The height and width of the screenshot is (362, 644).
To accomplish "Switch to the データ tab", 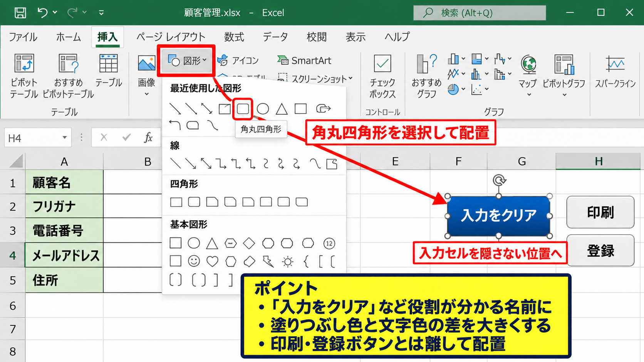I will pos(275,37).
